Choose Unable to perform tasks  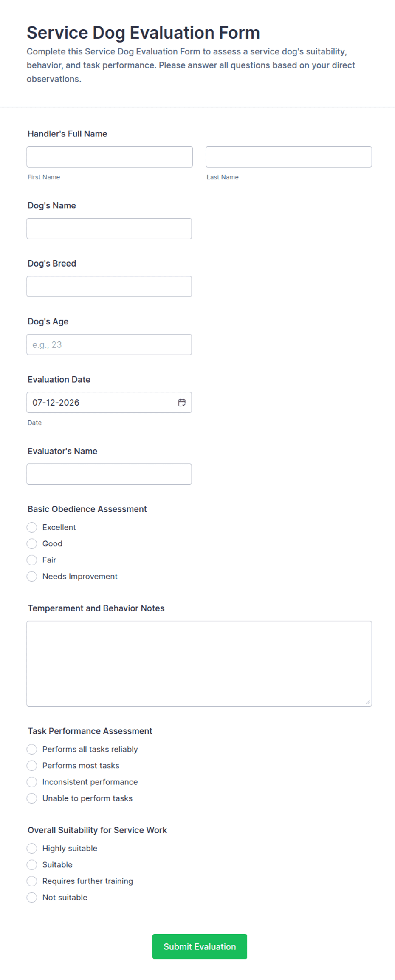tap(32, 798)
